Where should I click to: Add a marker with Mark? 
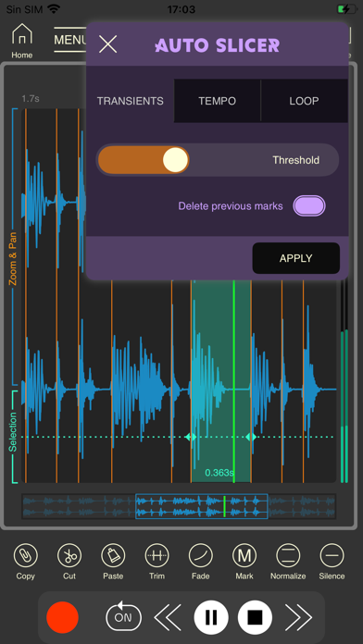[x=244, y=561]
